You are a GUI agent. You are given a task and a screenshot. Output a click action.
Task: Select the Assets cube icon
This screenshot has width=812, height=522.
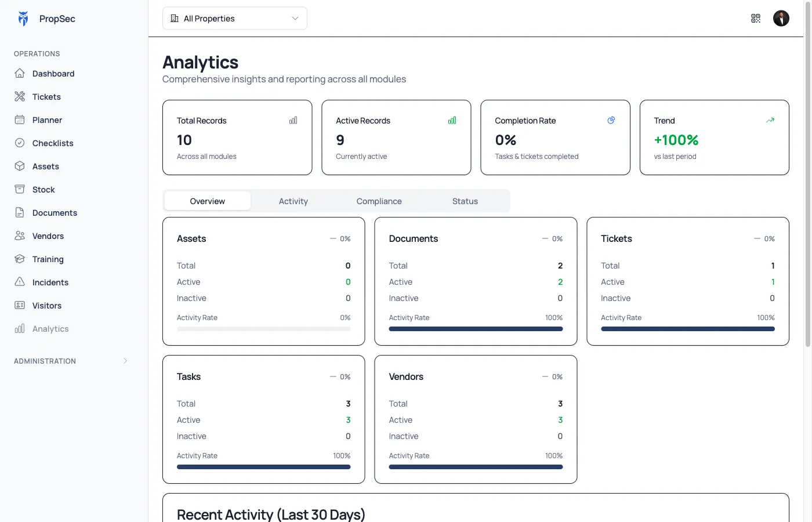20,166
